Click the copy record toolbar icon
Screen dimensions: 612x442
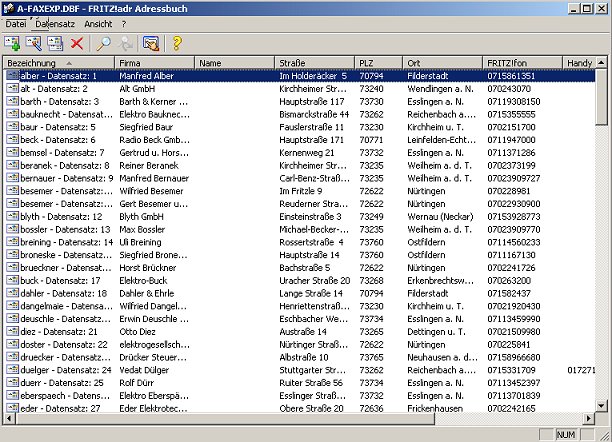point(55,43)
